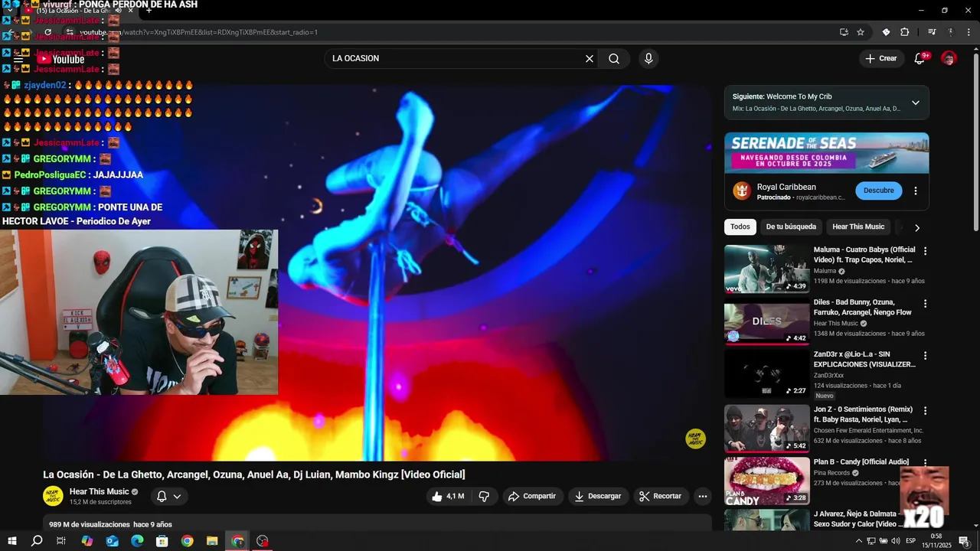Screen dimensions: 980x551
Task: Expand the Siguiente mix playlist panel
Action: click(915, 103)
